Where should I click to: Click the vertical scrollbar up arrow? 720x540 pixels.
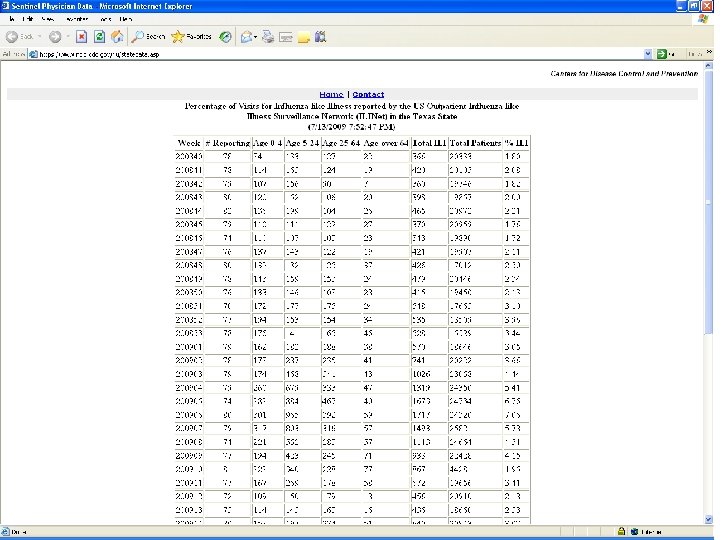click(x=708, y=66)
